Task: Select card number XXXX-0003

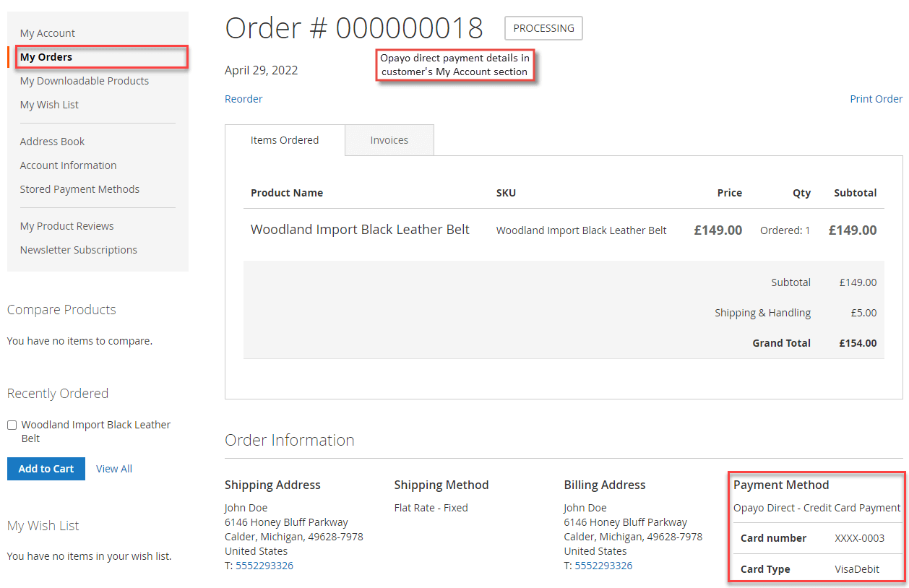Action: pyautogui.click(x=860, y=538)
